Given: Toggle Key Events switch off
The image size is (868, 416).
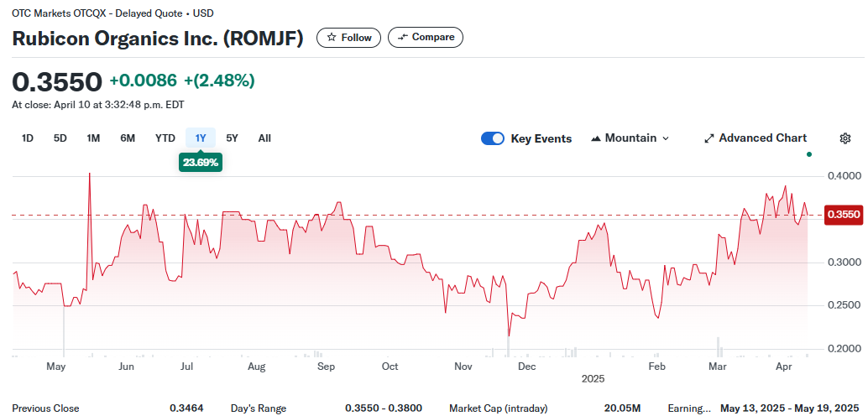Looking at the screenshot, I should (493, 138).
